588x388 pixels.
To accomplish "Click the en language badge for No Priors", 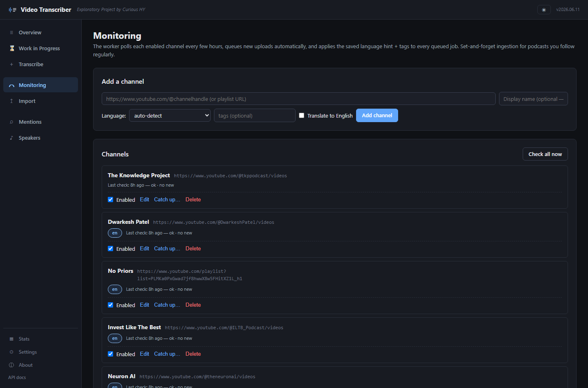I will [115, 289].
